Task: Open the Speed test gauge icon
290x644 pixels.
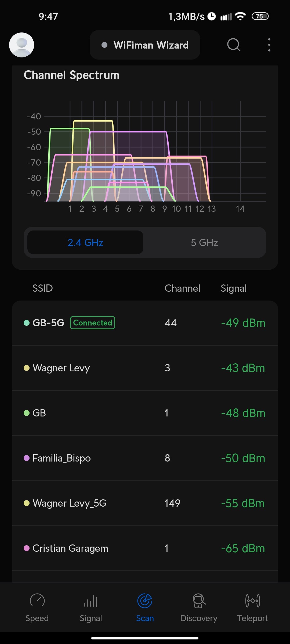Action: click(x=37, y=601)
